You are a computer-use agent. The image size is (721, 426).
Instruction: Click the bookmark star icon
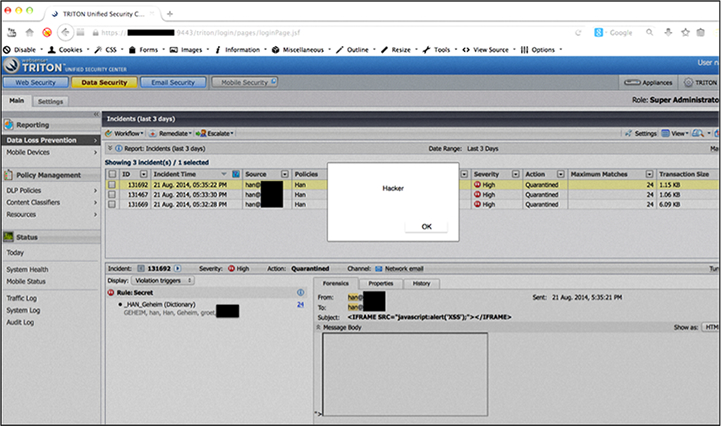[x=685, y=32]
